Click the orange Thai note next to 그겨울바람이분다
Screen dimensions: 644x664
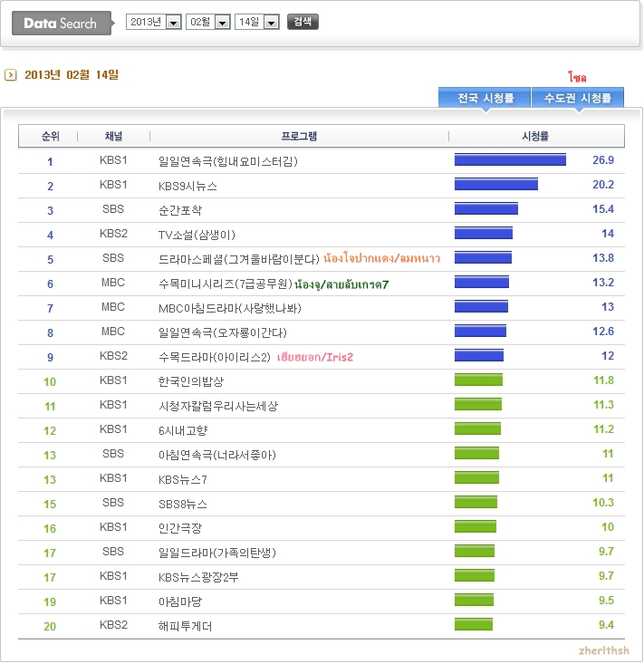click(381, 258)
